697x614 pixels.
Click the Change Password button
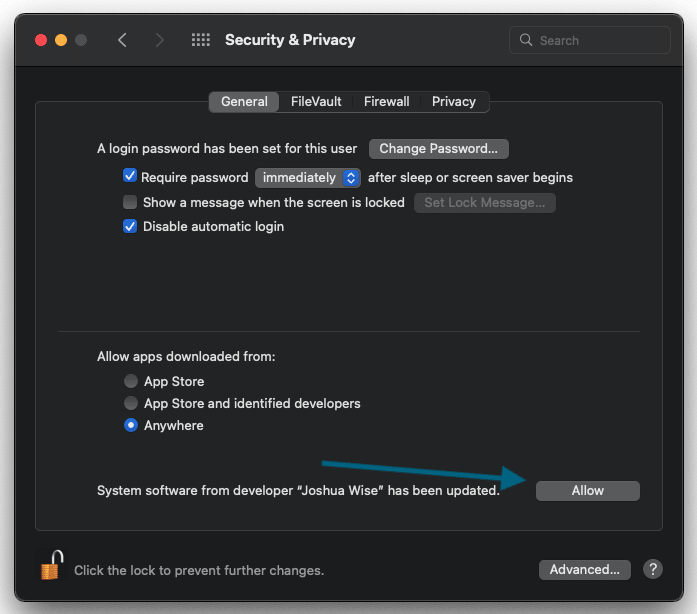(439, 148)
